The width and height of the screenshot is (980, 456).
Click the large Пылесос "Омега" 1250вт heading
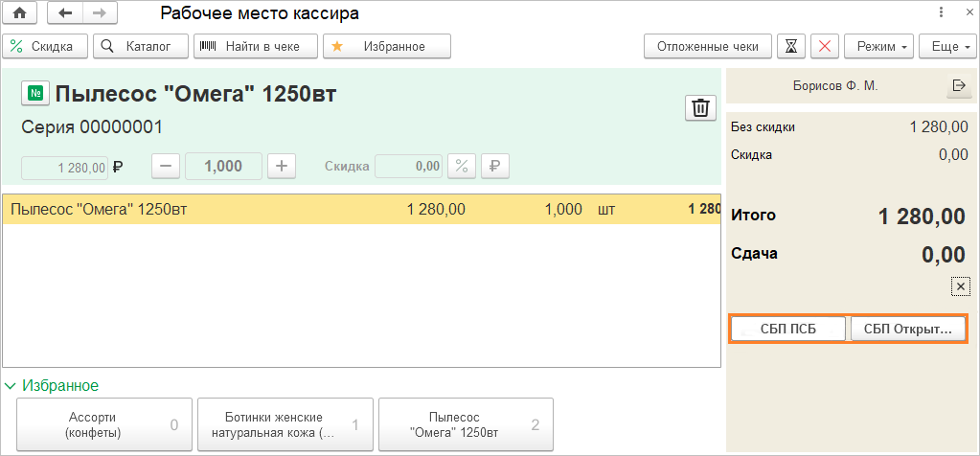pos(196,94)
